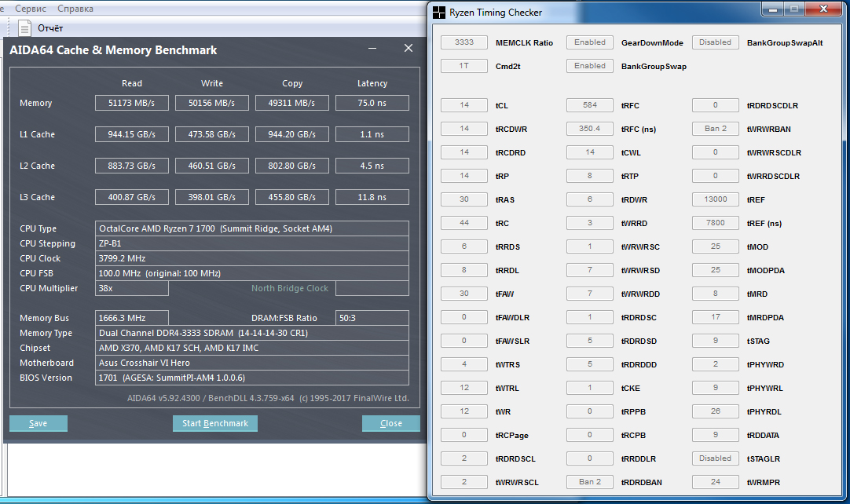This screenshot has height=504, width=850.
Task: Click the tRDRDBAN Ban 2 field
Action: tap(590, 482)
